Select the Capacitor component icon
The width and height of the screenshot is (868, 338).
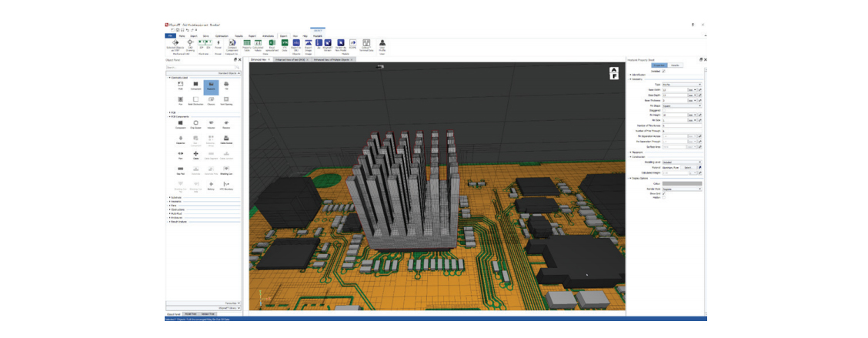(181, 139)
